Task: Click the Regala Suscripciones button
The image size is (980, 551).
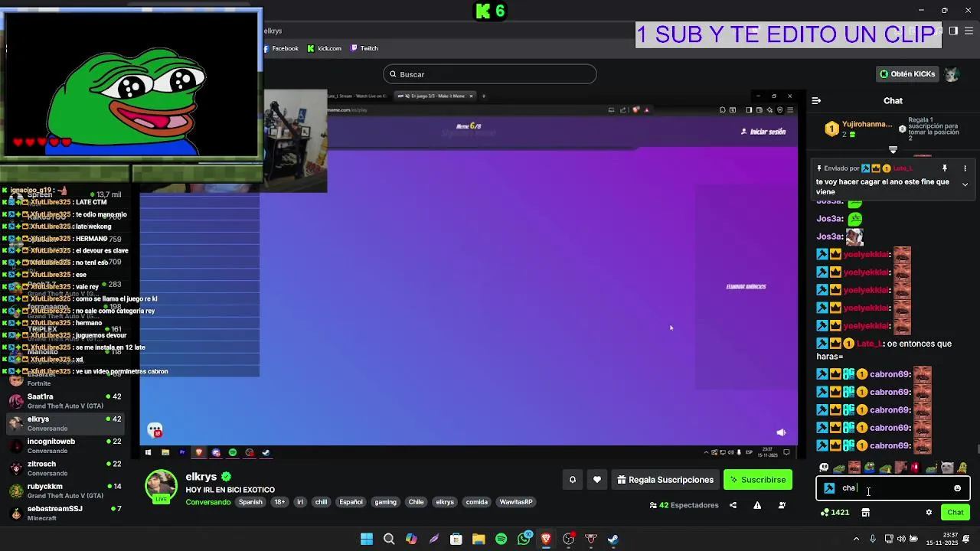Action: [666, 480]
